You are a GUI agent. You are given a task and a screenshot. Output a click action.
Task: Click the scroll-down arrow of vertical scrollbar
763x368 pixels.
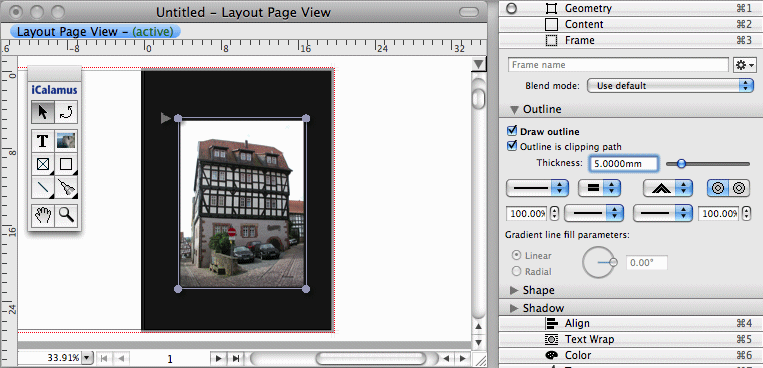pos(479,343)
